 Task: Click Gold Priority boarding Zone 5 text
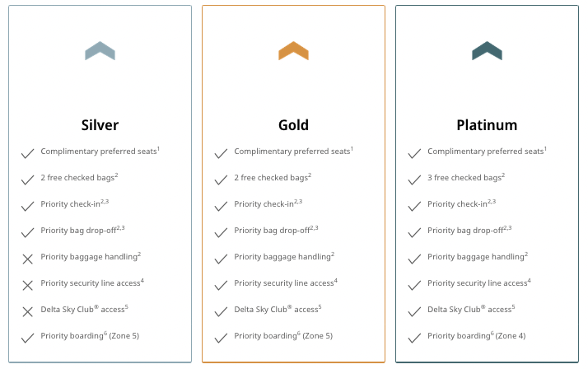click(x=283, y=336)
